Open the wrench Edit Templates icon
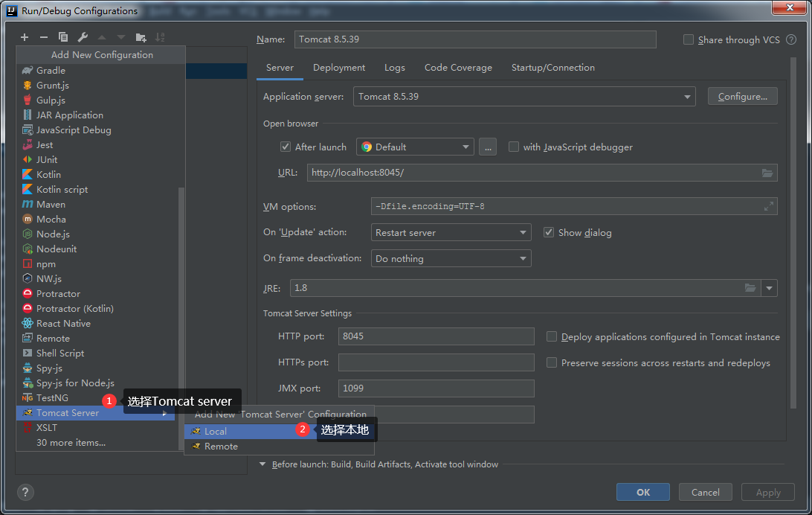 click(x=83, y=37)
